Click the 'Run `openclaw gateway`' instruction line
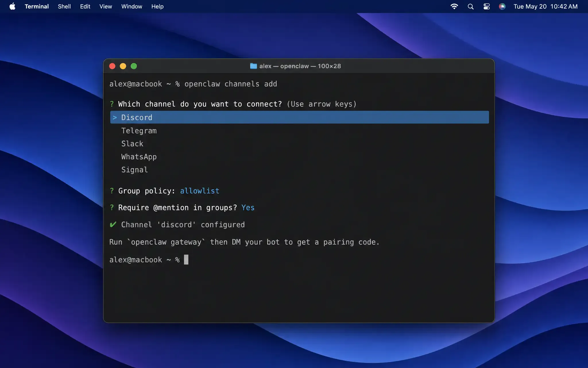The image size is (588, 368). click(x=244, y=242)
